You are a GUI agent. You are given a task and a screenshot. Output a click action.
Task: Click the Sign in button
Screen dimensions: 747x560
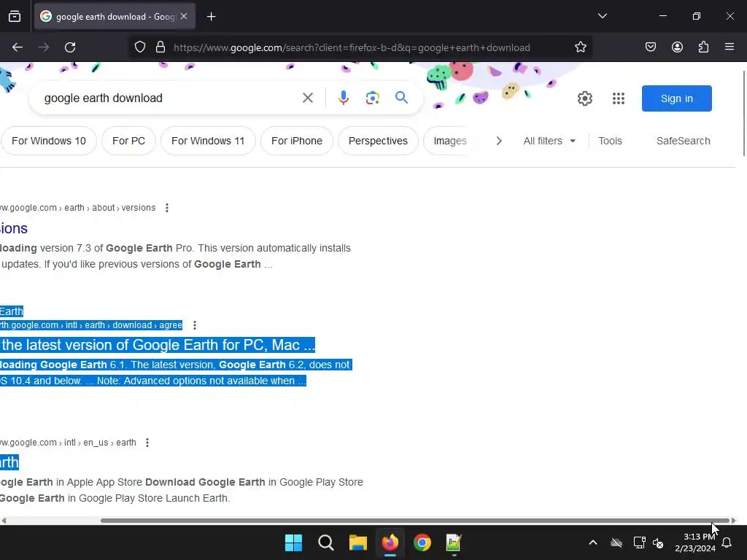[676, 98]
